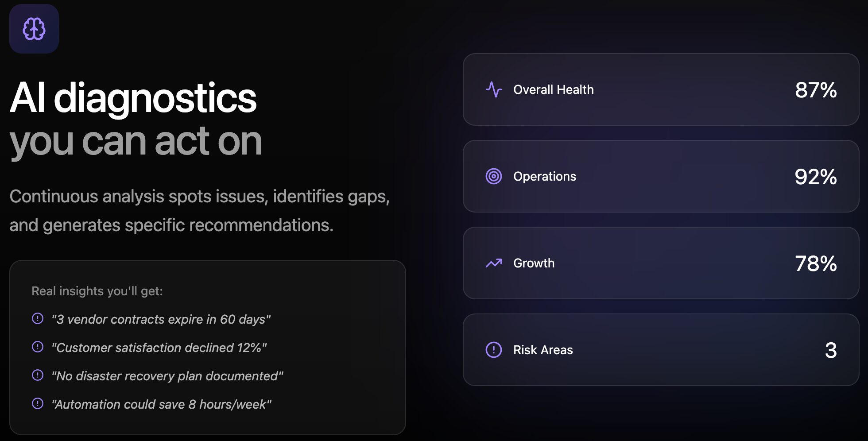Click alert icon beside automation insight
This screenshot has height=441, width=868.
38,403
